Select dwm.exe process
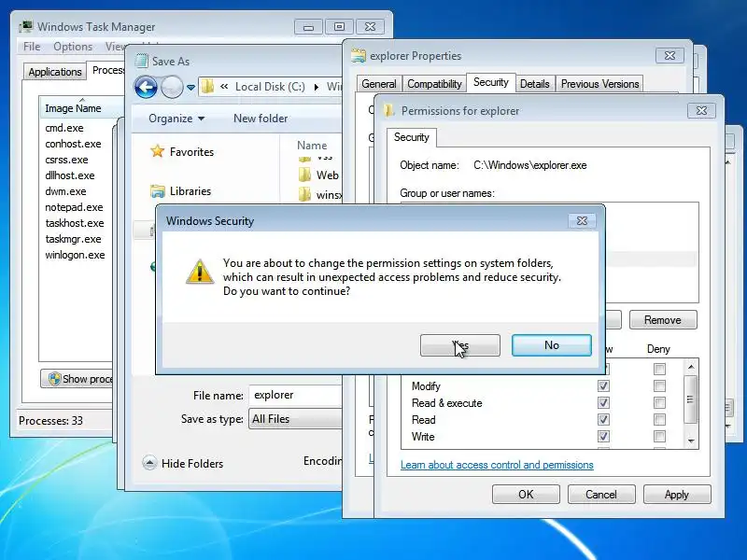Screen dimensions: 747x560 tap(65, 191)
